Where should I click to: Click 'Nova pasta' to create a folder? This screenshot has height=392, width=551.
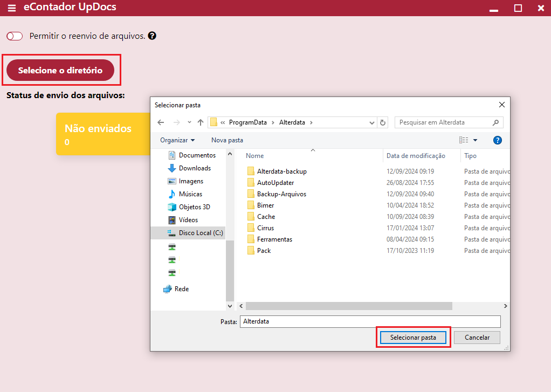pyautogui.click(x=227, y=140)
